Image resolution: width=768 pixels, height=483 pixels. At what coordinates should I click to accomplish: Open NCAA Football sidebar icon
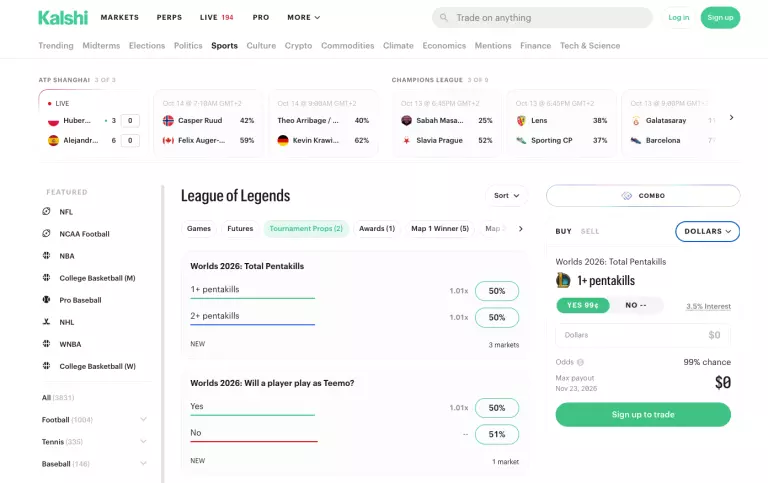tap(47, 234)
